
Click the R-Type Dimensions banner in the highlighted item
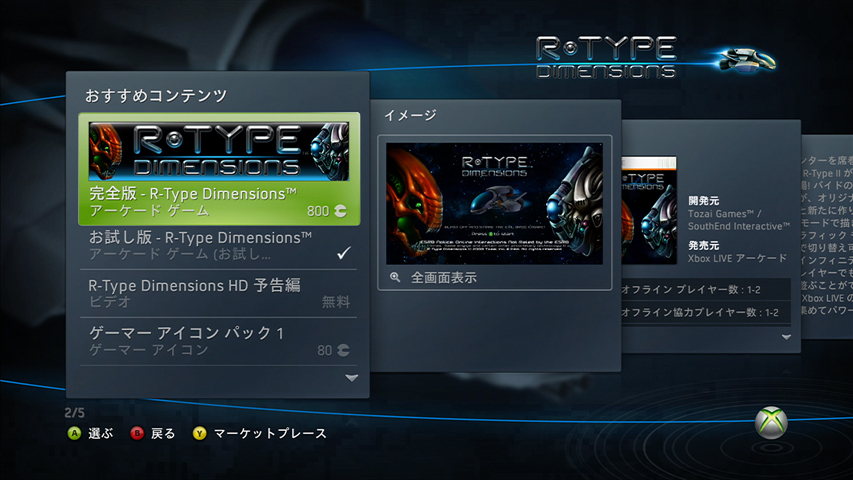219,151
